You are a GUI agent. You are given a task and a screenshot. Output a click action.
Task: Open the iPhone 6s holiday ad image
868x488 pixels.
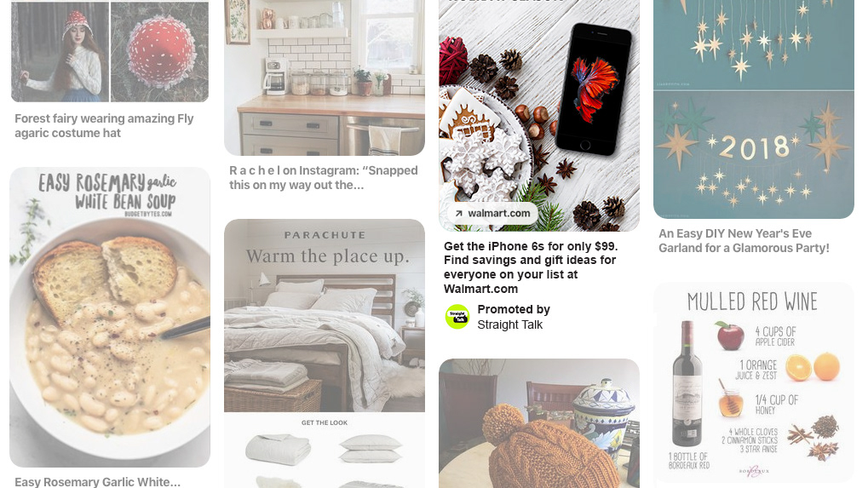(x=539, y=115)
